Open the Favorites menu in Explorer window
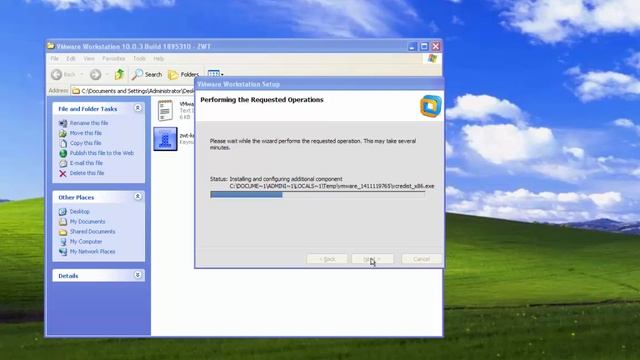 click(x=113, y=59)
